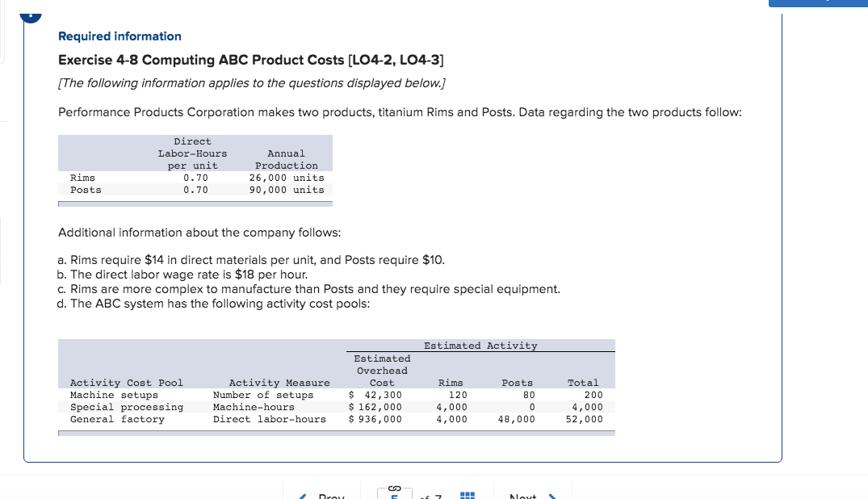Click the $162,000 Special processing overhead cost
This screenshot has height=499, width=868.
[x=381, y=407]
